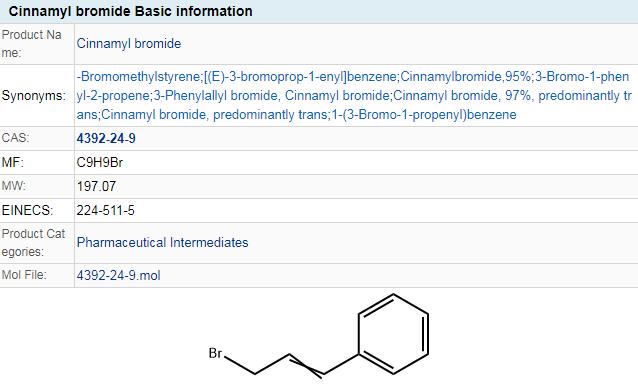The width and height of the screenshot is (638, 384).
Task: Click the 1-(3-Bromo-1-propenyl)benzene synonym
Action: [424, 115]
